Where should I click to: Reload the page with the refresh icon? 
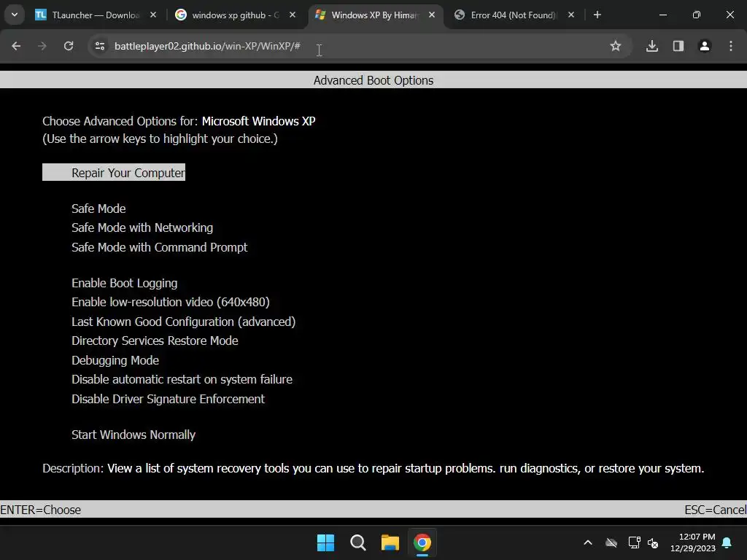tap(69, 46)
